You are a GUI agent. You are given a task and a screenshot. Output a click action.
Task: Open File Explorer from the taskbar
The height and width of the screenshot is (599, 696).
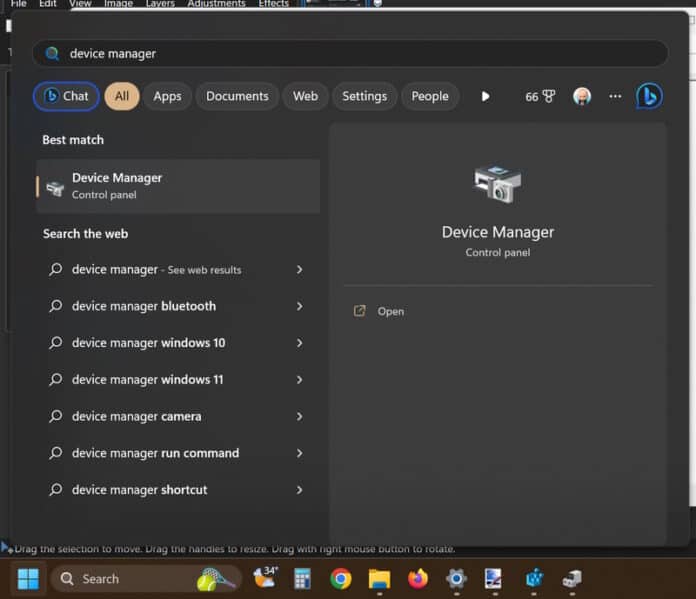coord(380,579)
